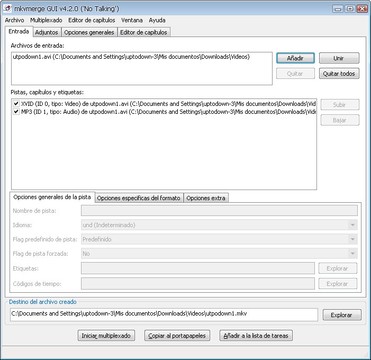Click the Iniciar multiplexado button
Viewport: 371px width, 360px height.
click(x=106, y=336)
